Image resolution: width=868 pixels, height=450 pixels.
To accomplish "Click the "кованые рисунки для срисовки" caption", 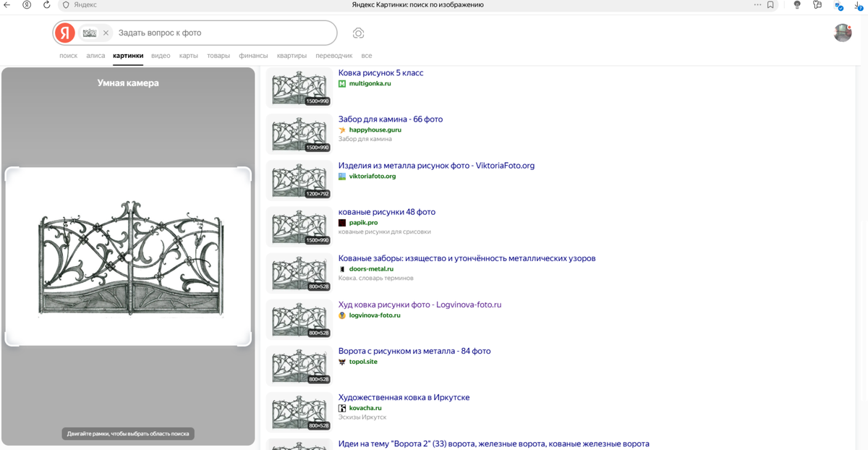I will click(385, 232).
